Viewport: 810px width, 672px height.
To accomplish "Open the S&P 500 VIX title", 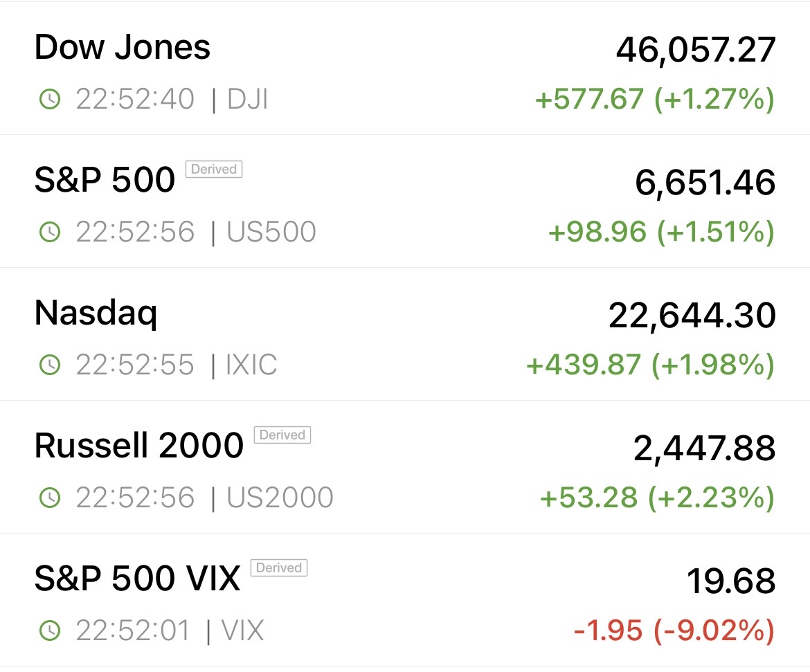I will pyautogui.click(x=137, y=579).
